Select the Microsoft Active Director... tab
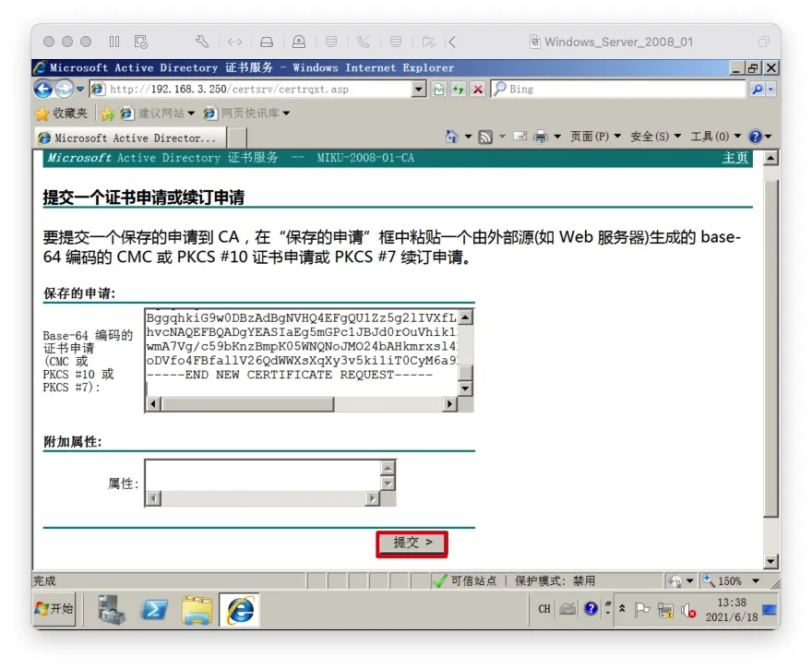This screenshot has height=669, width=812. click(130, 137)
